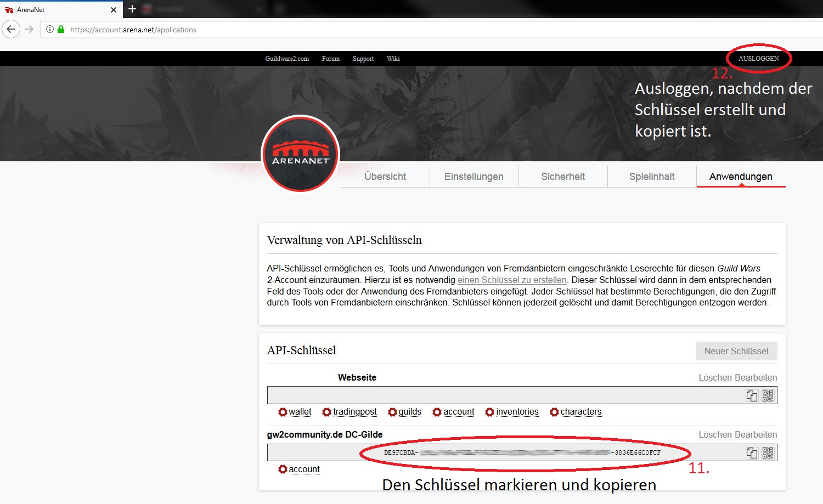Select the Anwendungen tab
This screenshot has width=823, height=504.
(741, 177)
